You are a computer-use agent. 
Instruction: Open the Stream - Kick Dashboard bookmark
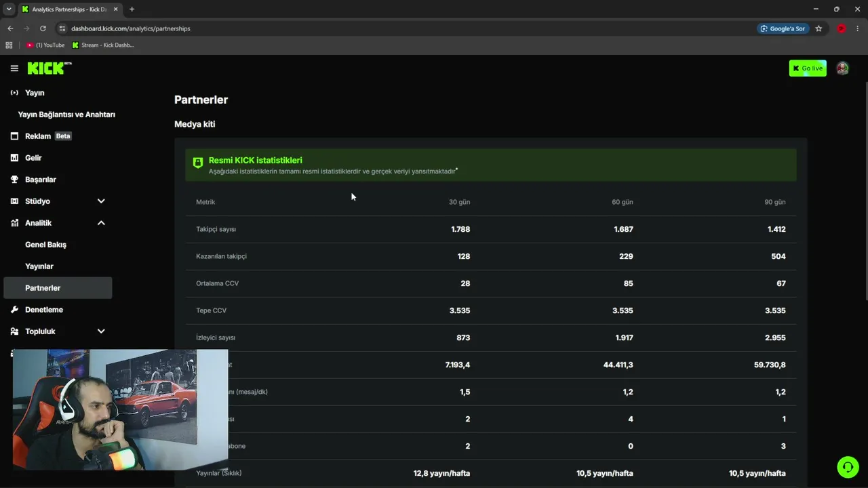pos(103,45)
